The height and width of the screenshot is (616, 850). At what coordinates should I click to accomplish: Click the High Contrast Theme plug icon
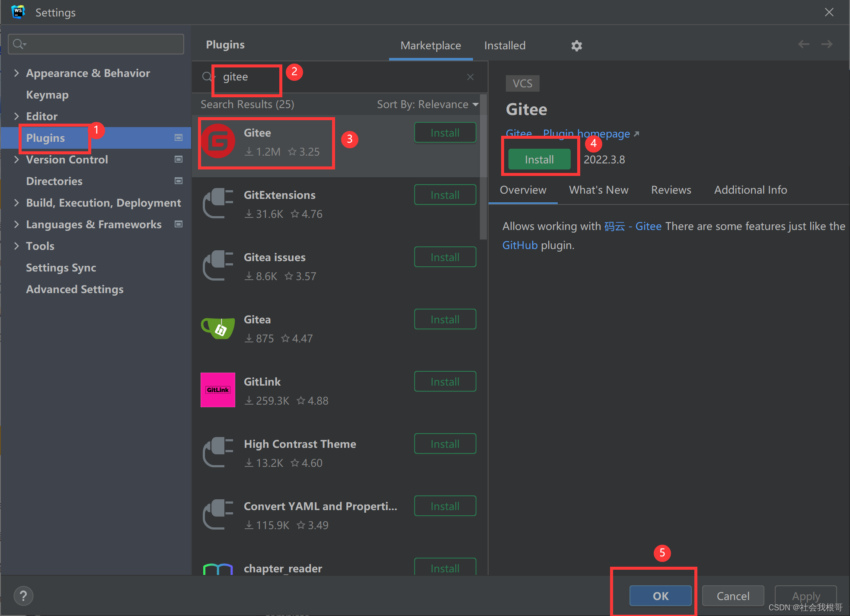coord(218,452)
